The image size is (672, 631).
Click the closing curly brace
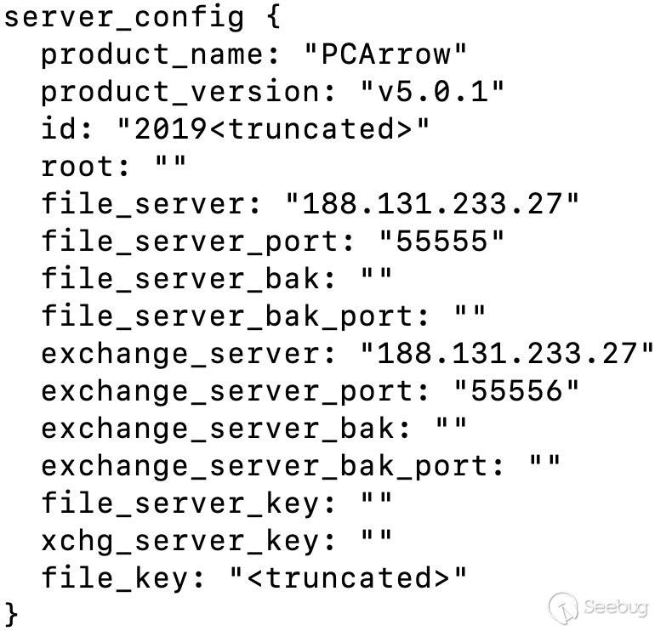(11, 614)
